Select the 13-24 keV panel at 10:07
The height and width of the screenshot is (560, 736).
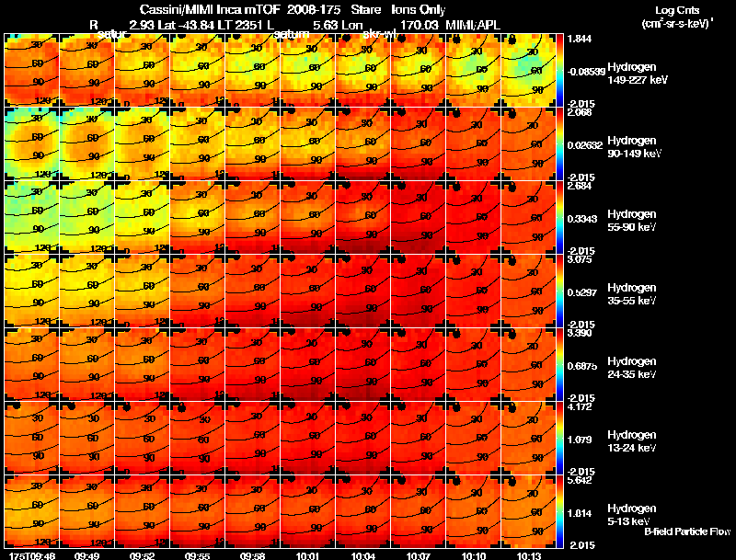click(x=419, y=439)
